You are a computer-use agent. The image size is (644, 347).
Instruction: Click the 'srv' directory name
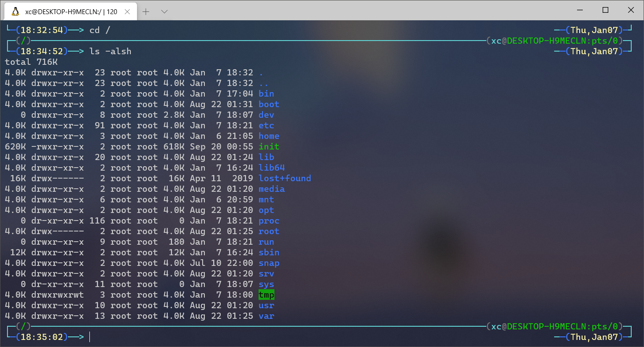click(x=266, y=273)
